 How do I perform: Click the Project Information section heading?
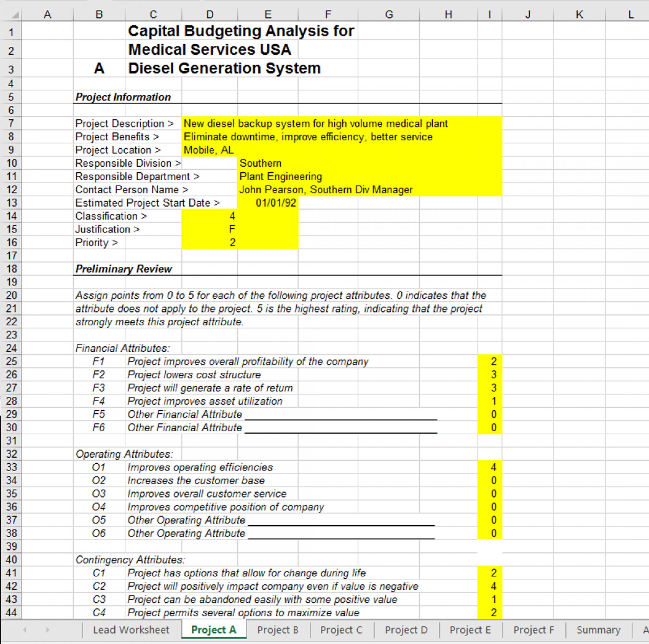(x=123, y=97)
